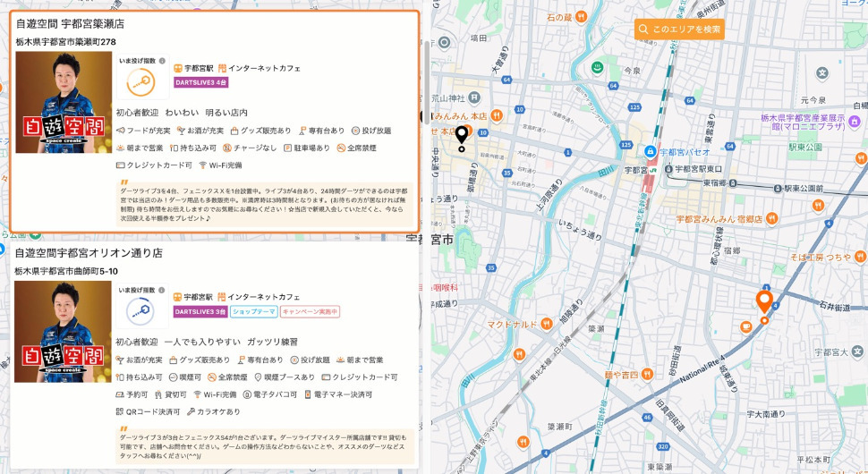Image resolution: width=868 pixels, height=474 pixels.
Task: Click the 駅東公園前 stop marker
Action: click(777, 189)
